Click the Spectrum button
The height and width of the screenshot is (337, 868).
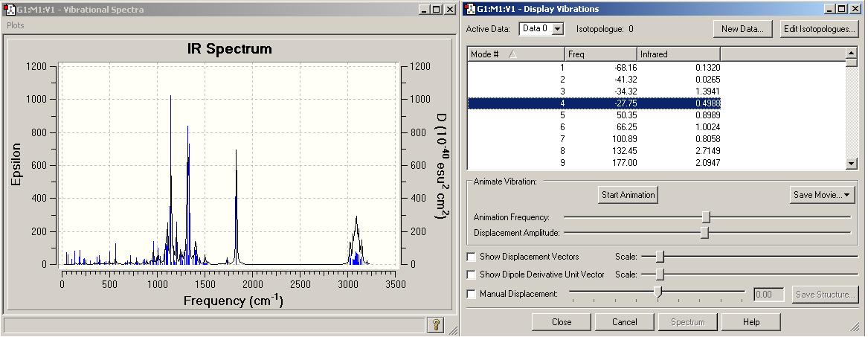687,322
